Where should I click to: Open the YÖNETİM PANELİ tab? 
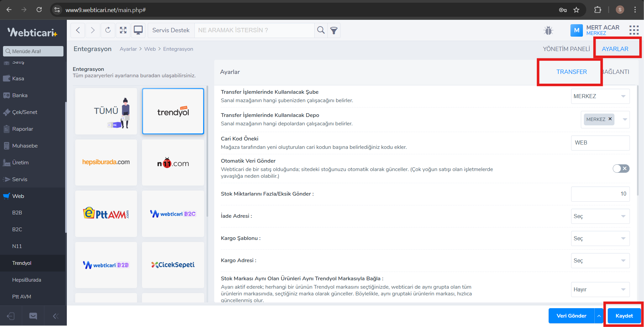566,49
